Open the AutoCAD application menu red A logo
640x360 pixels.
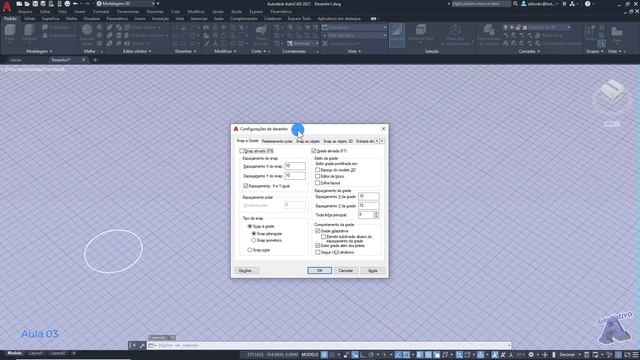7,6
